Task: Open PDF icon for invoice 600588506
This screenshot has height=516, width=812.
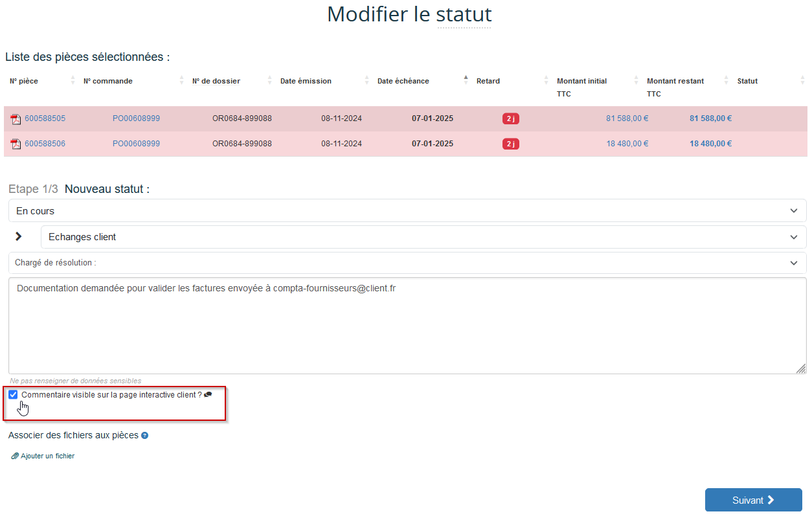Action: click(x=16, y=144)
